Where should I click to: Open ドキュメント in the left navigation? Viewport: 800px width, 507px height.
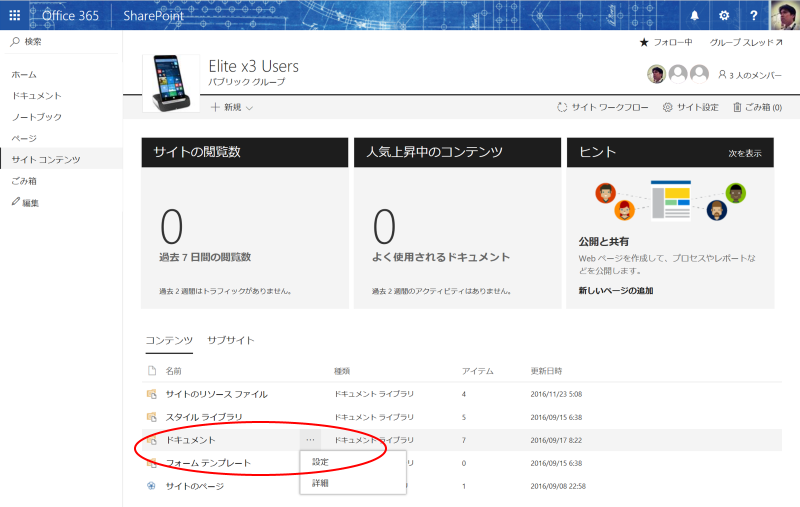pyautogui.click(x=37, y=95)
